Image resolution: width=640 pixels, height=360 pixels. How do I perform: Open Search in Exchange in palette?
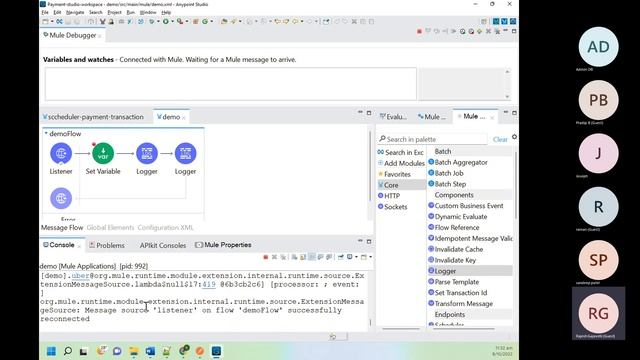(x=400, y=152)
